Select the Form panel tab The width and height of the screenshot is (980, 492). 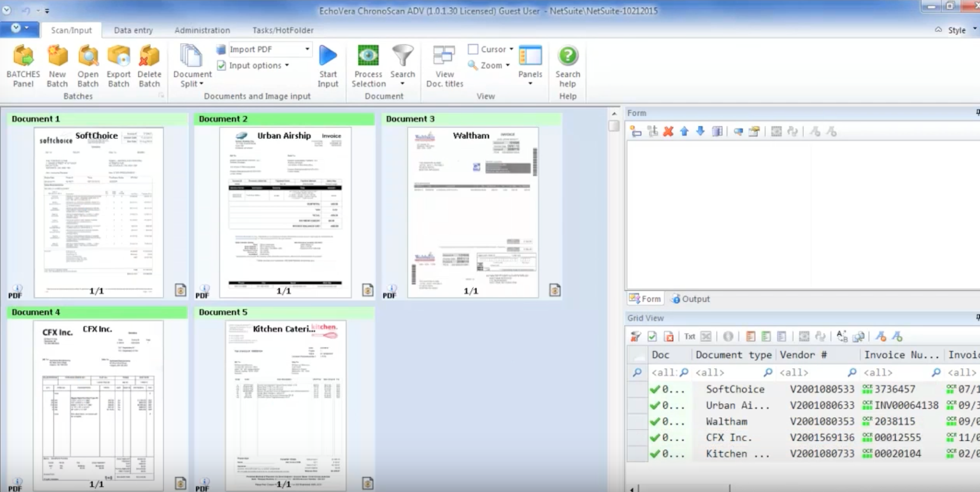(x=645, y=299)
